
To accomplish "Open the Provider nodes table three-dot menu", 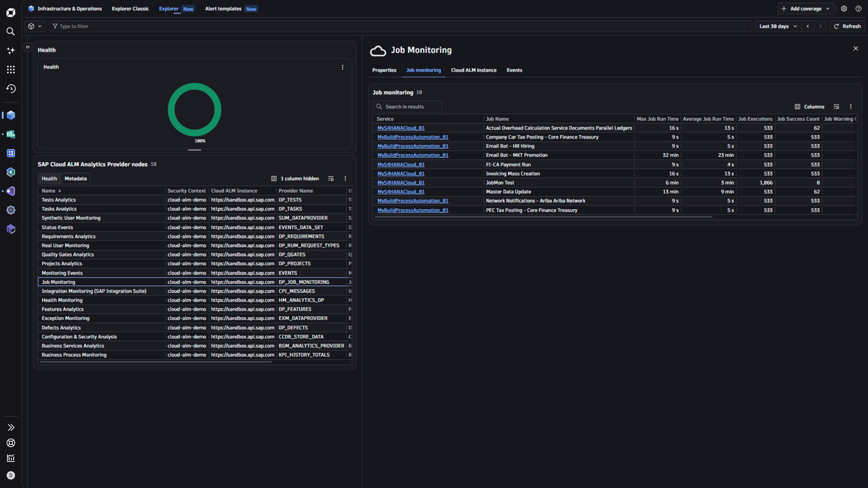I will (x=345, y=178).
